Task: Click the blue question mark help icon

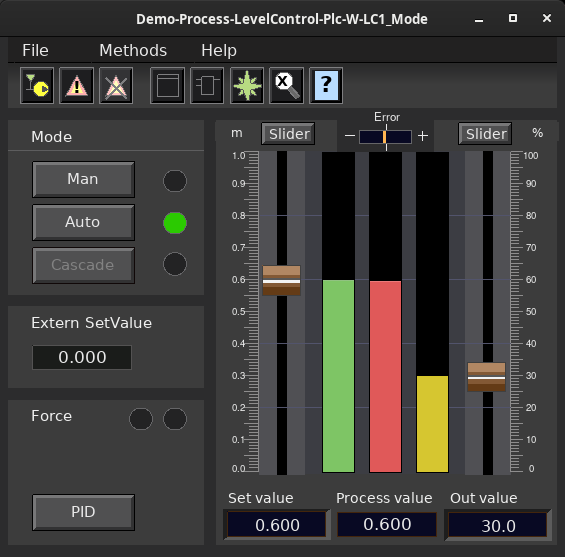Action: [x=326, y=85]
